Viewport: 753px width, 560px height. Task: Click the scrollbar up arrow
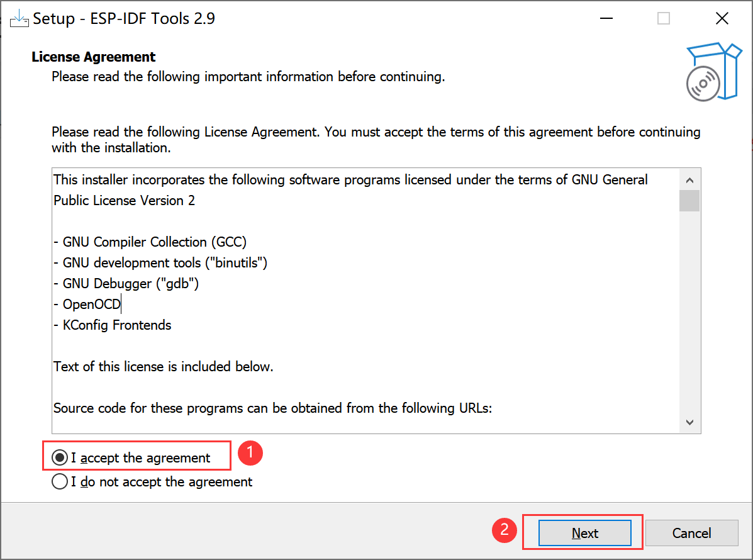point(689,179)
